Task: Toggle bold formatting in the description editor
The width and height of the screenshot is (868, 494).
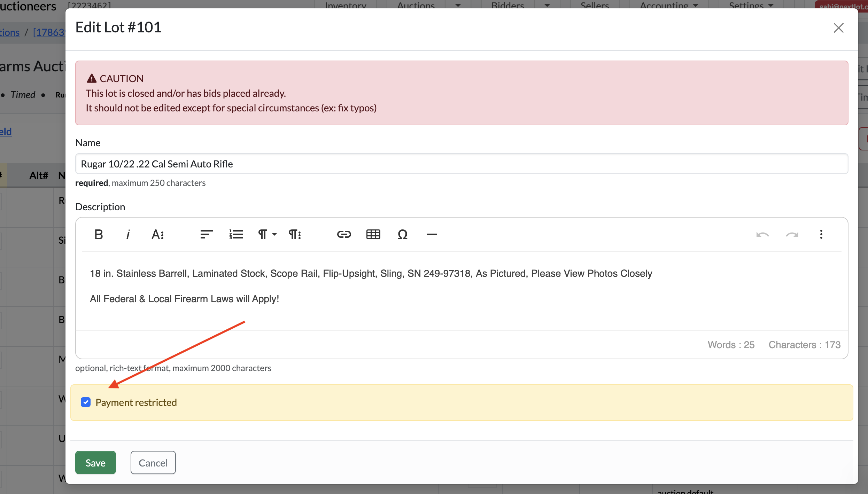Action: coord(99,234)
